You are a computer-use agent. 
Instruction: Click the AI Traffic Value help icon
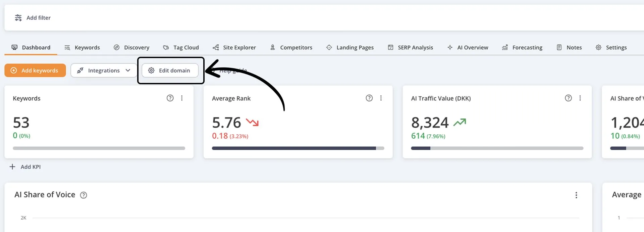568,98
